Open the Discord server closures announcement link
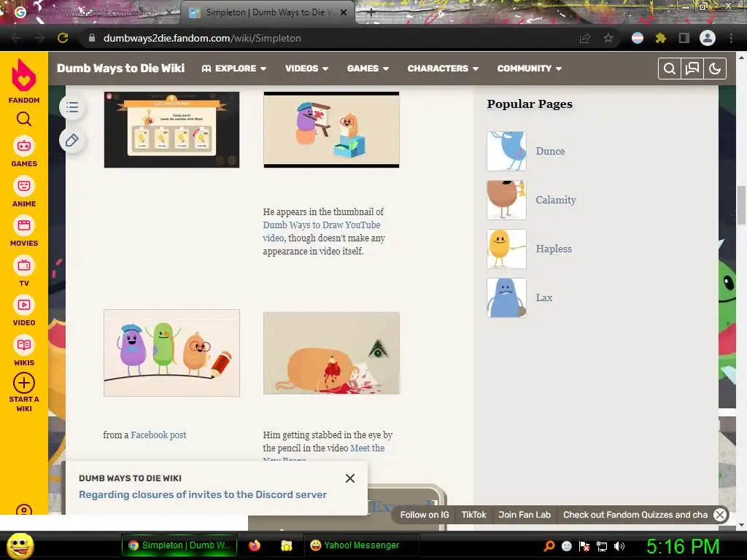This screenshot has width=747, height=560. pos(203,494)
